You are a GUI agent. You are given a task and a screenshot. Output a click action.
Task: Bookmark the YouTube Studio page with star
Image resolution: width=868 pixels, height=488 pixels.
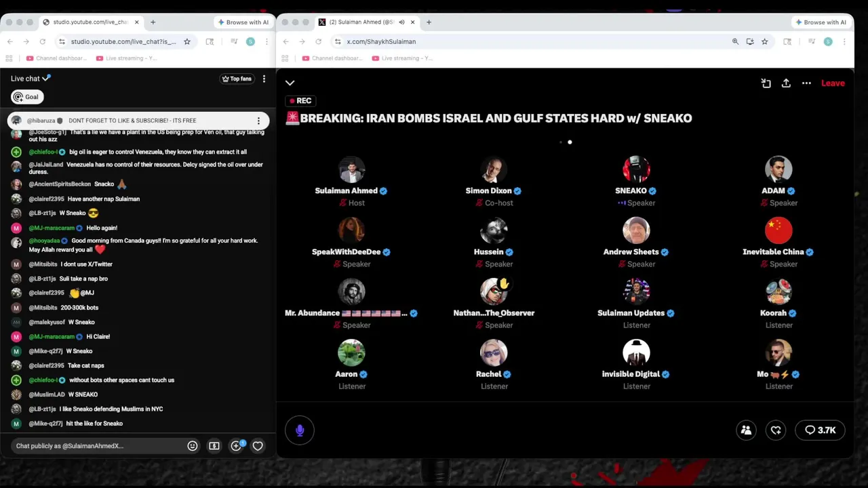[x=187, y=41]
